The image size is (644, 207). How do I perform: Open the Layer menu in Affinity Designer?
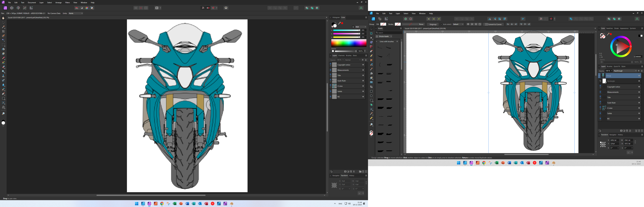398,14
